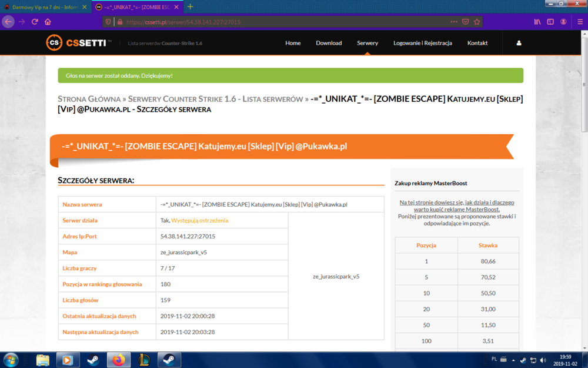The width and height of the screenshot is (588, 368).
Task: Click the Firefox taskbar icon
Action: click(119, 360)
